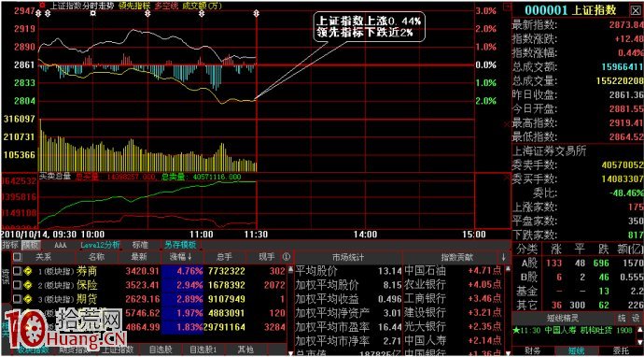Close the 000001 上证指数 quote panel

pos(635,9)
